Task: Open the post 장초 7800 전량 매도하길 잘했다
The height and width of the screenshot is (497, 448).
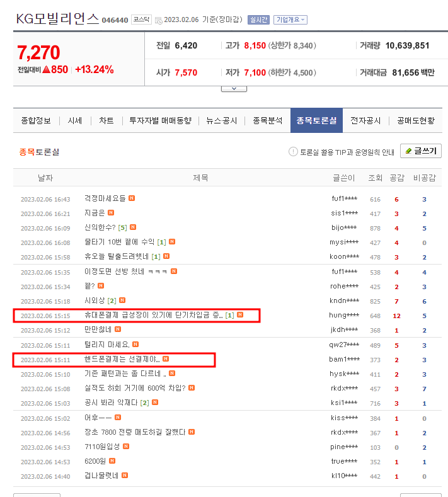Action: [135, 432]
